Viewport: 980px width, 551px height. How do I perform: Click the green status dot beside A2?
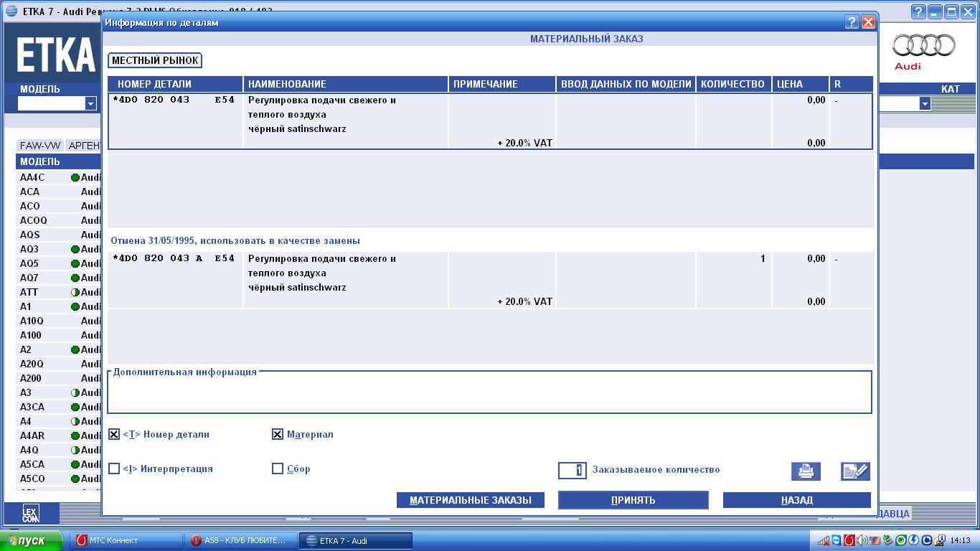[x=75, y=349]
